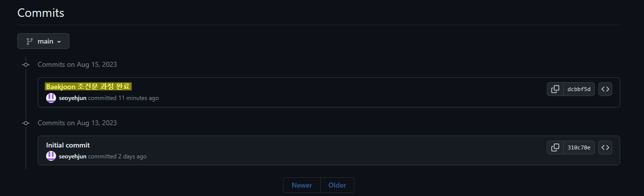Browse repository at commit dcbbf5d
The width and height of the screenshot is (644, 196).
point(605,89)
